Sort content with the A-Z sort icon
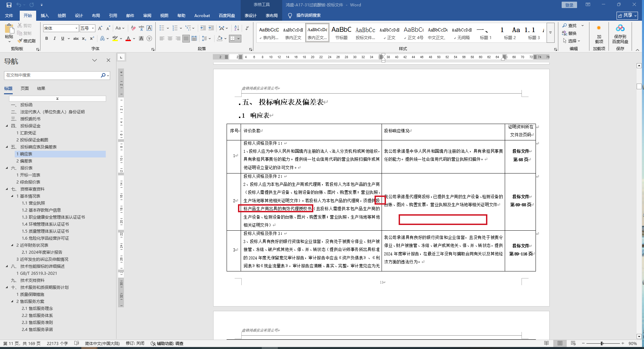Viewport: 644px width, 349px height. coord(237,28)
